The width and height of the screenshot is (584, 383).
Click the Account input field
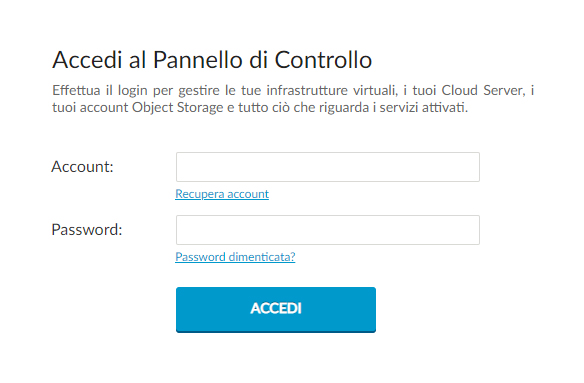pos(328,167)
